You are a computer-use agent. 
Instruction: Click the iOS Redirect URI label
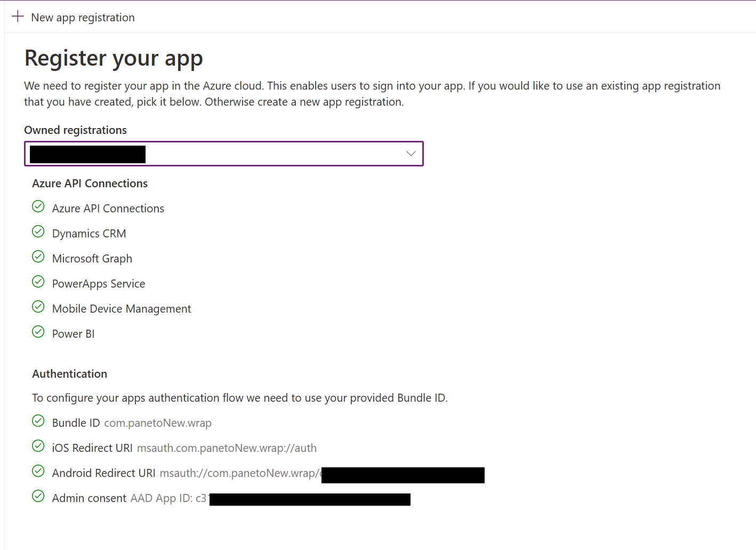pos(92,448)
